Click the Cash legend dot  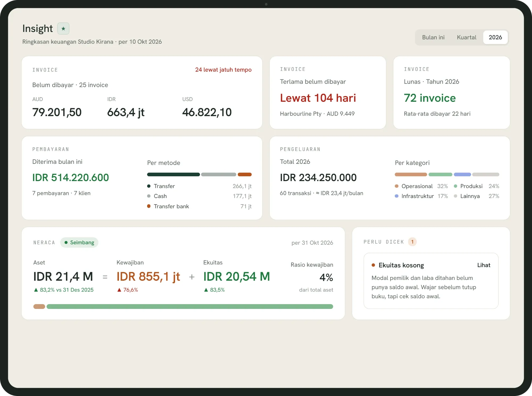coord(149,196)
